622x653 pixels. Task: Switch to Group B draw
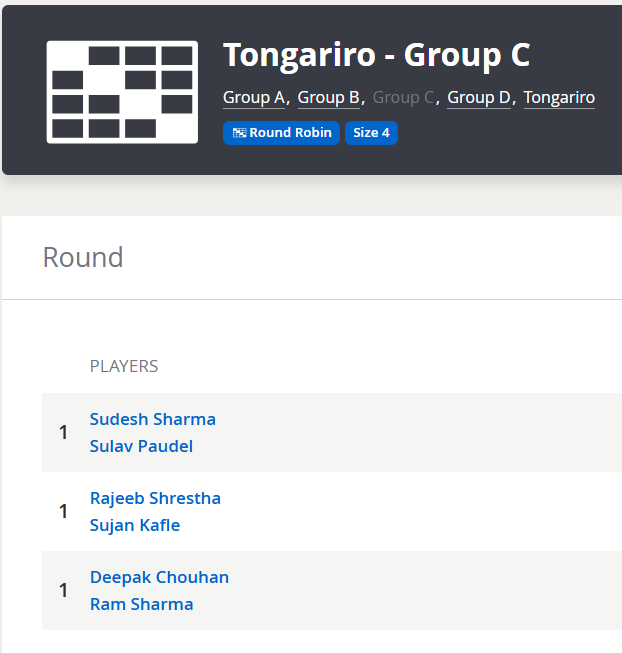(x=329, y=97)
